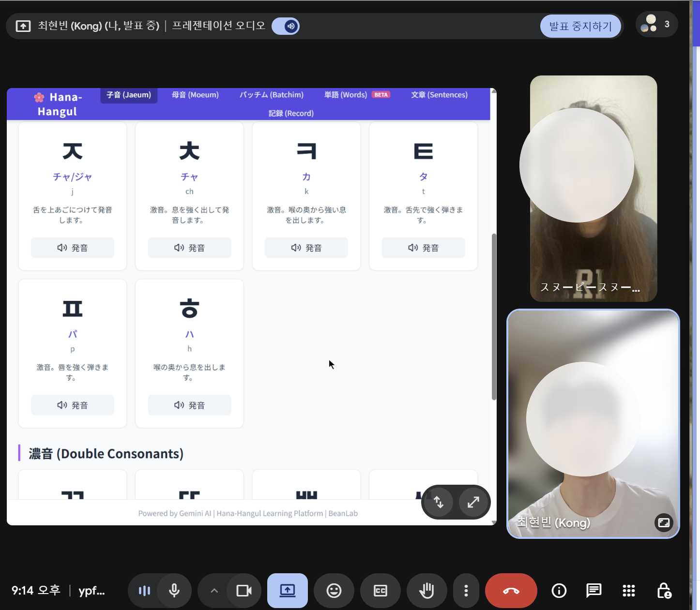This screenshot has width=700, height=610.
Task: Play pronunciation for ㅊ (ch)
Action: (x=189, y=248)
